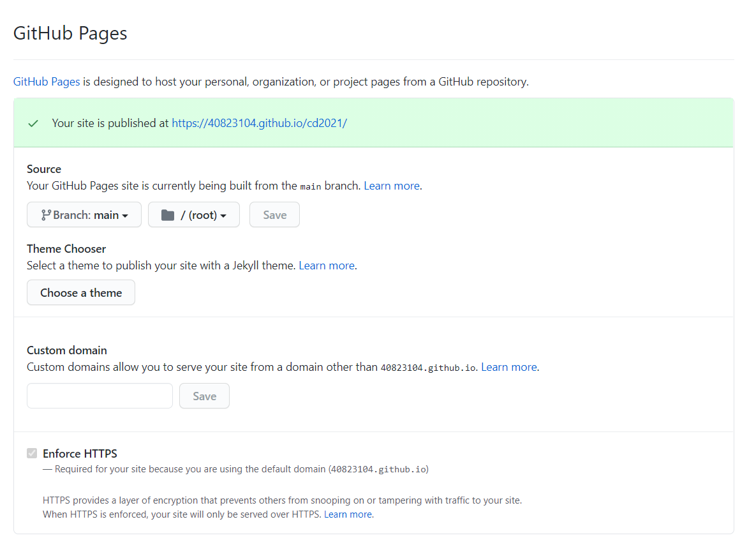Click the folder icon in root selector

[x=167, y=214]
